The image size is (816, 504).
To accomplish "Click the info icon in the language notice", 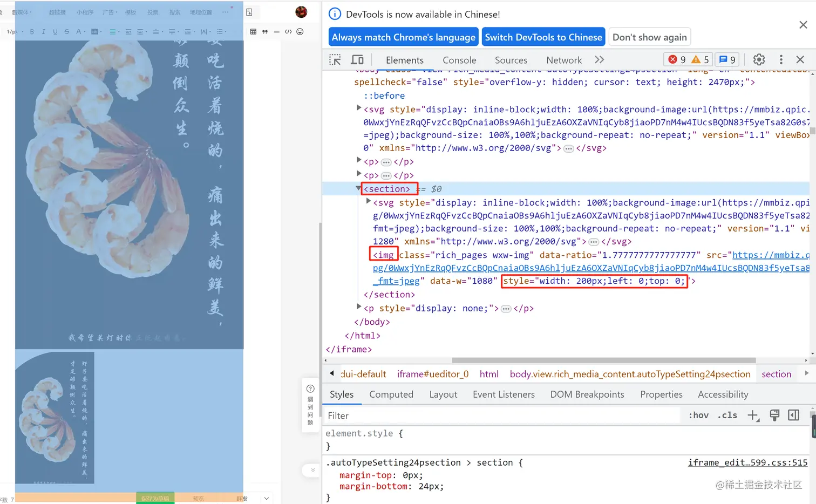I will point(335,14).
